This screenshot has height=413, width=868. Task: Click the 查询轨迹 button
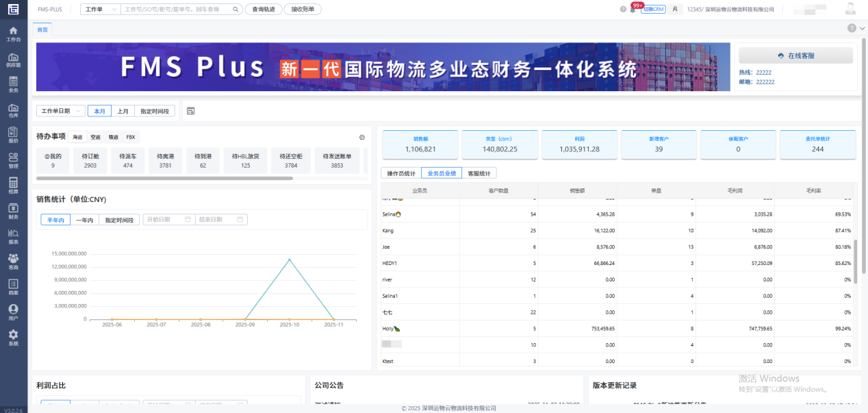click(264, 10)
